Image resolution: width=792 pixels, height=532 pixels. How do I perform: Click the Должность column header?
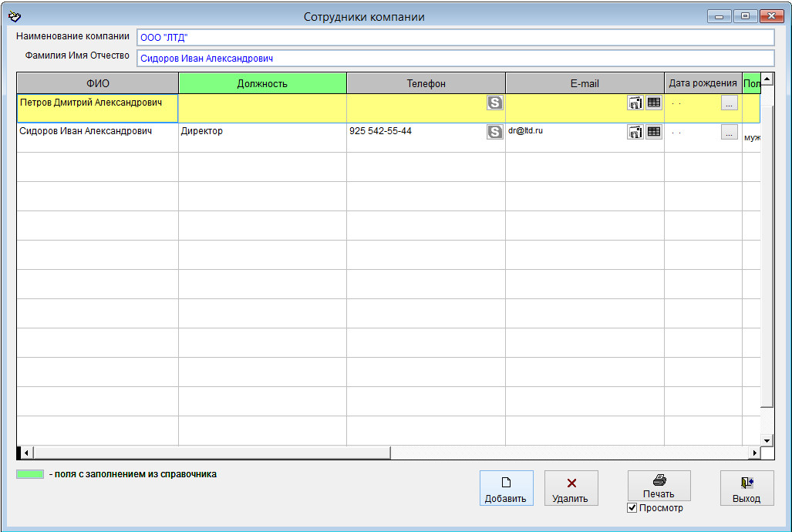pos(263,83)
